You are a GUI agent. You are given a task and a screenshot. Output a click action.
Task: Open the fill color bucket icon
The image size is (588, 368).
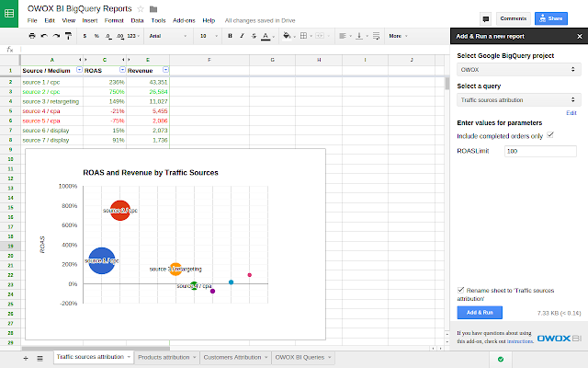(x=287, y=36)
